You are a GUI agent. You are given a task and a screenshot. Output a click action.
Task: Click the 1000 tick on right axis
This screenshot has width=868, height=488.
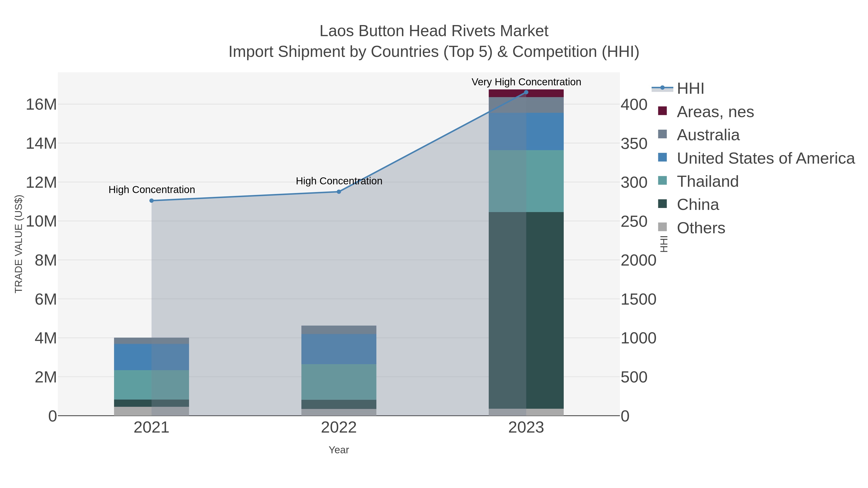639,338
